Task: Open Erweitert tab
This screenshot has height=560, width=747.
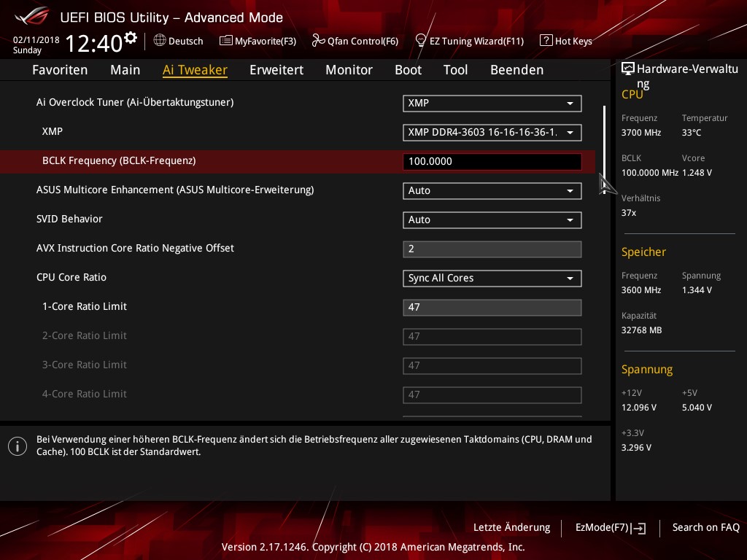Action: (x=276, y=70)
